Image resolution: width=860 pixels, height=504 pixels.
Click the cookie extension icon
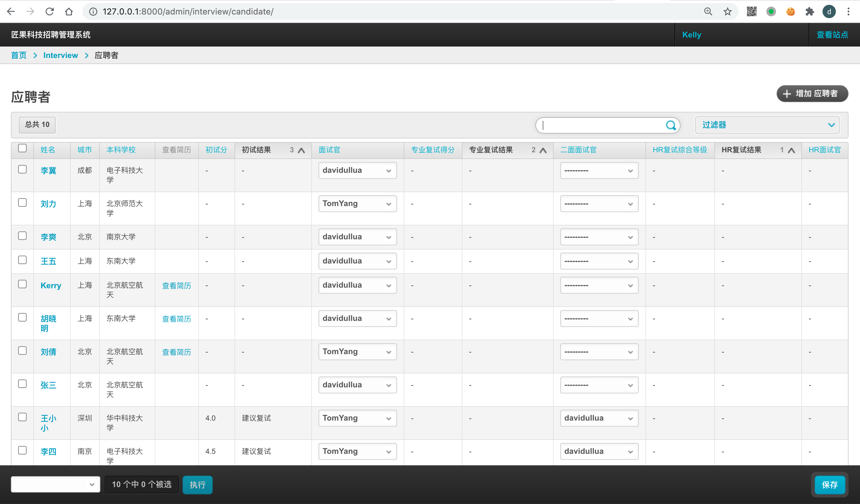point(790,11)
